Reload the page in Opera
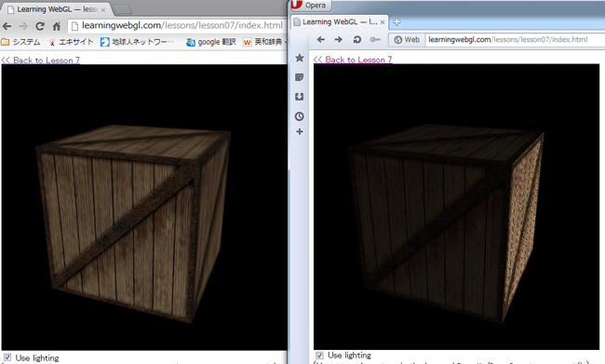This screenshot has height=364, width=605. (x=356, y=39)
